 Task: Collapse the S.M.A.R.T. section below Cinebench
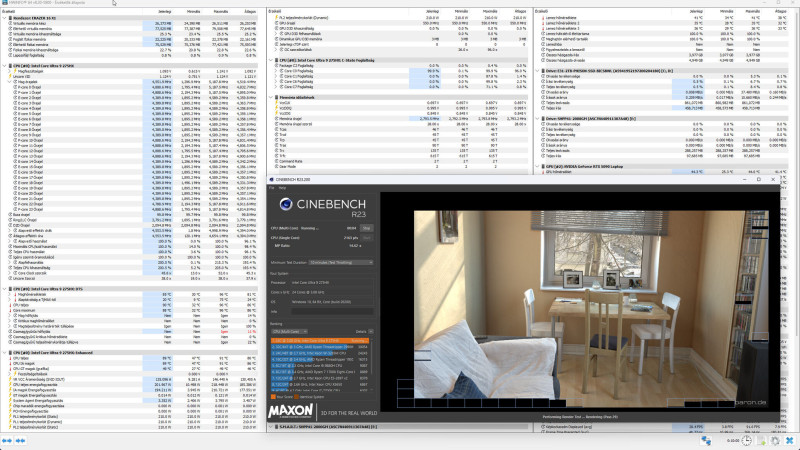point(271,427)
